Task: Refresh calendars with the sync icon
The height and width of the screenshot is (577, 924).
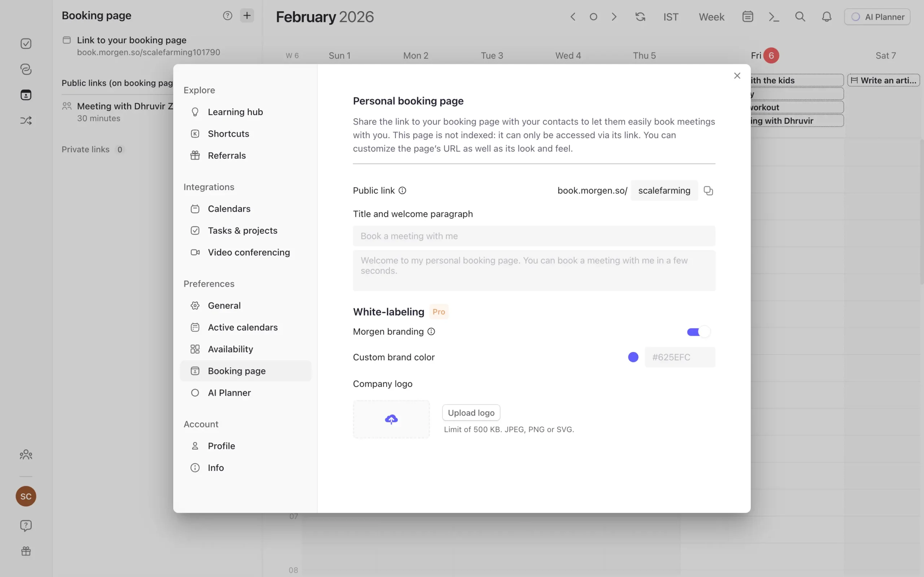Action: [640, 17]
